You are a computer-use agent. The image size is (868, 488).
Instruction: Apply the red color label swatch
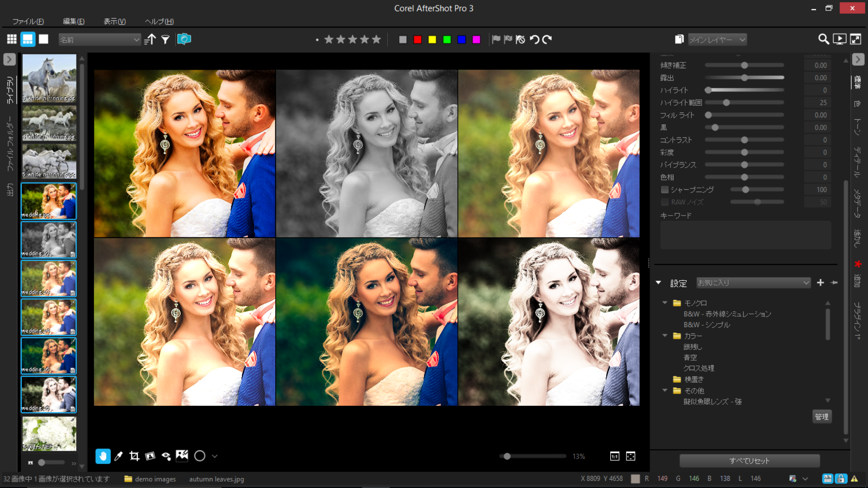coord(418,40)
